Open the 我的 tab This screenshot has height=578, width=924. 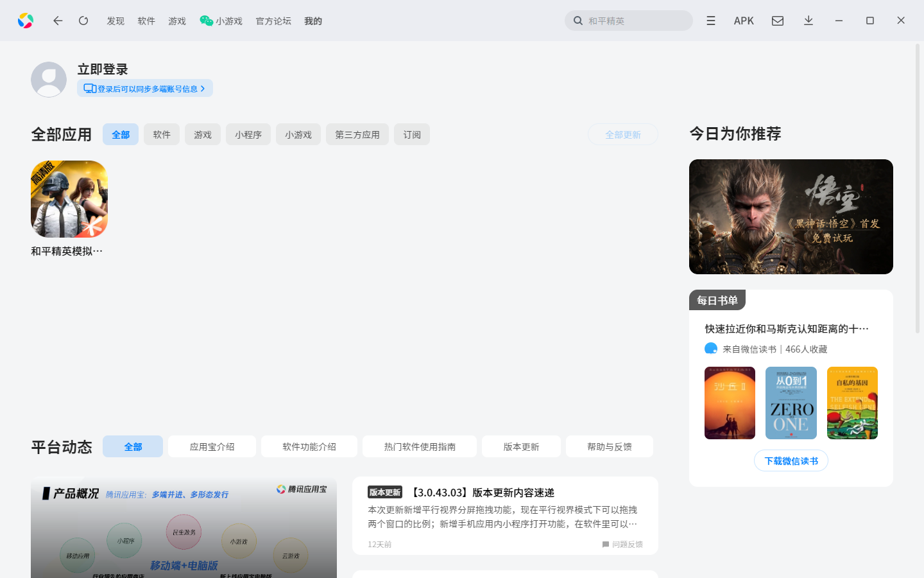[313, 21]
